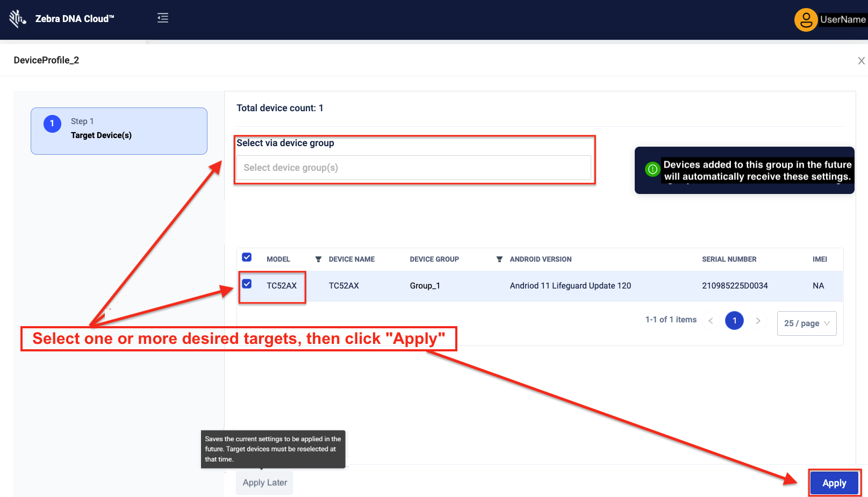Uncheck the TC52AX device row checkbox
Image resolution: width=868 pixels, height=497 pixels.
pyautogui.click(x=247, y=284)
